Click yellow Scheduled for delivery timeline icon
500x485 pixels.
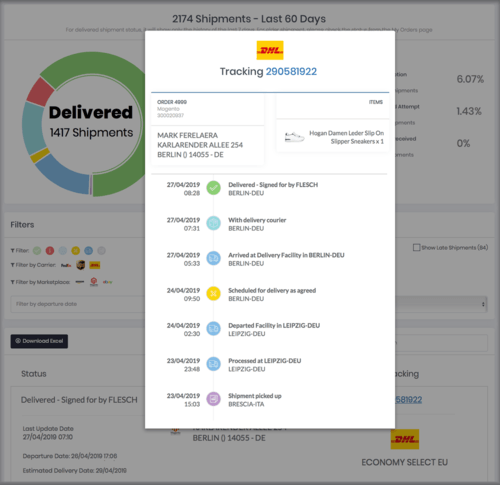coord(213,294)
